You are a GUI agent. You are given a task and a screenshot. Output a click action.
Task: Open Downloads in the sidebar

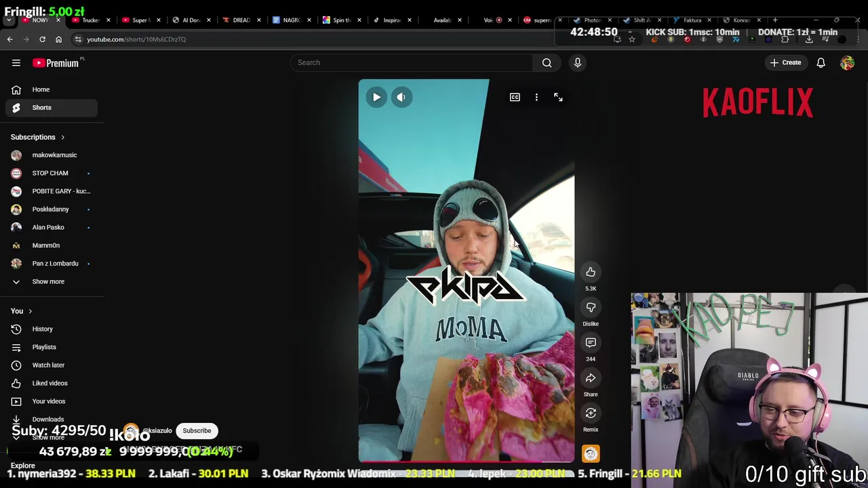click(52, 419)
